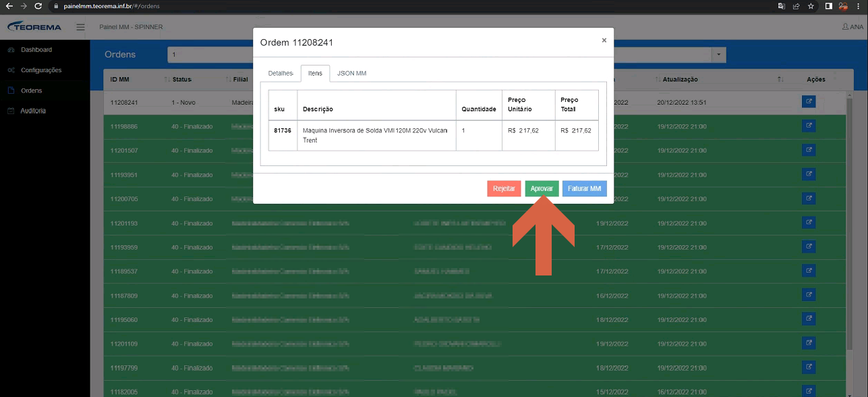Click the 20/12/2022 13:51 update cell
Image resolution: width=868 pixels, height=397 pixels.
[x=682, y=103]
